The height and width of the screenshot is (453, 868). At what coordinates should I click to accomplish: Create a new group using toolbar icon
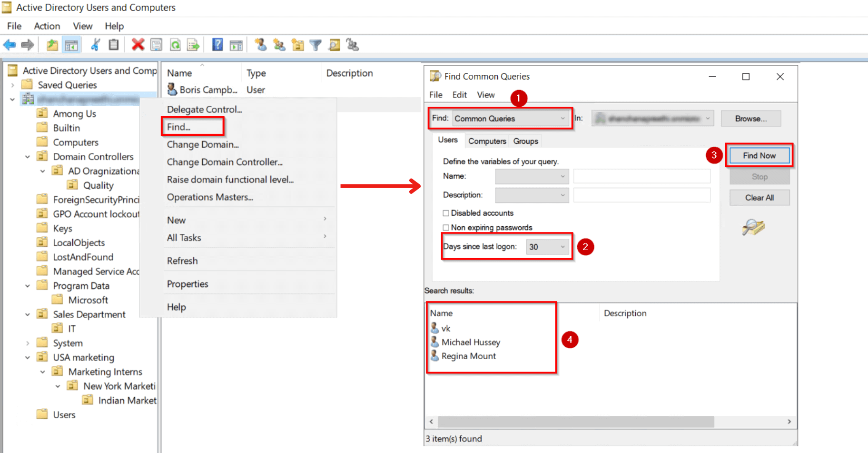click(279, 44)
